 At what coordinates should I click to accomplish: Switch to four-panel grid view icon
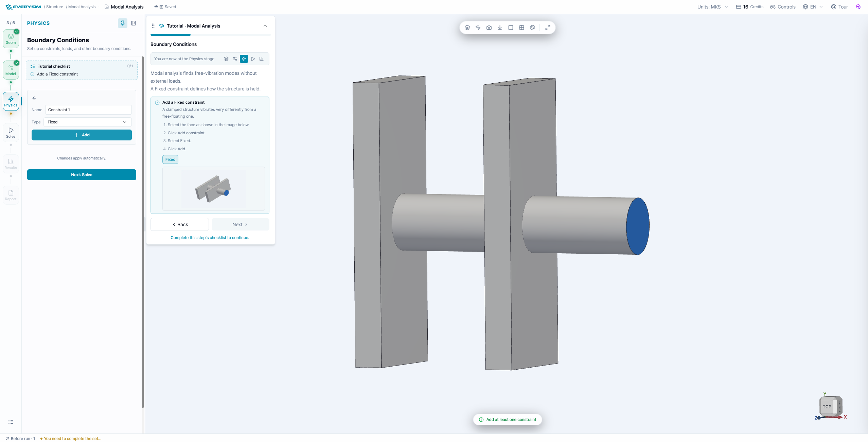[521, 28]
